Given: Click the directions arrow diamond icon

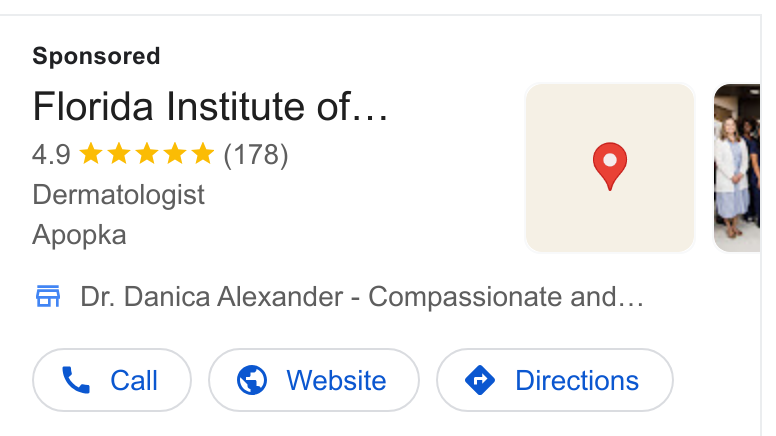Looking at the screenshot, I should [480, 380].
